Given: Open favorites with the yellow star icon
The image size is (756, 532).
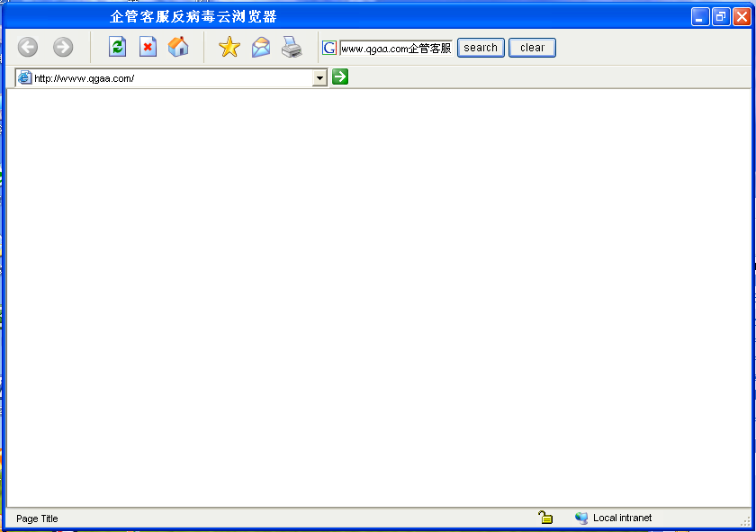Looking at the screenshot, I should 229,47.
